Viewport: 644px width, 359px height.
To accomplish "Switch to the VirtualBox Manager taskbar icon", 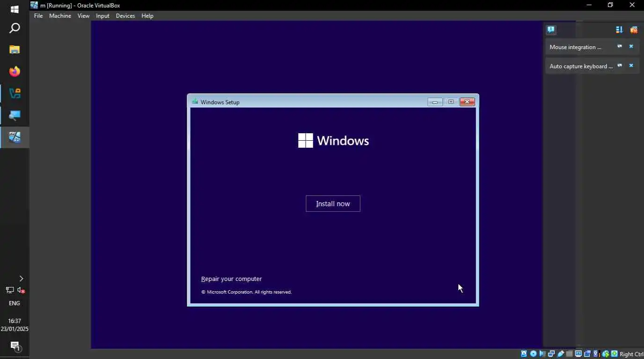I will coord(15,93).
